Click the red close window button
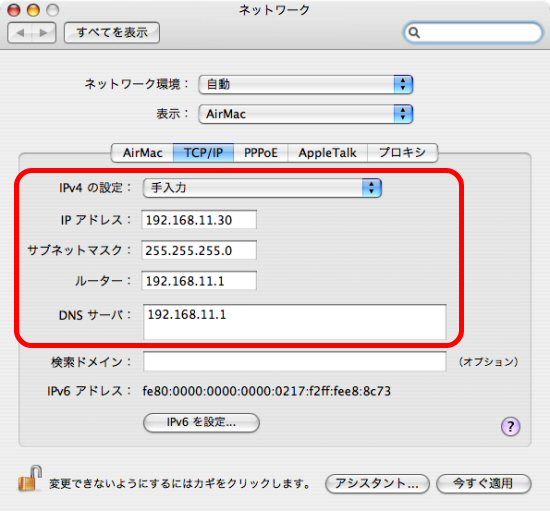Screen dimensions: 550x511 pyautogui.click(x=14, y=10)
